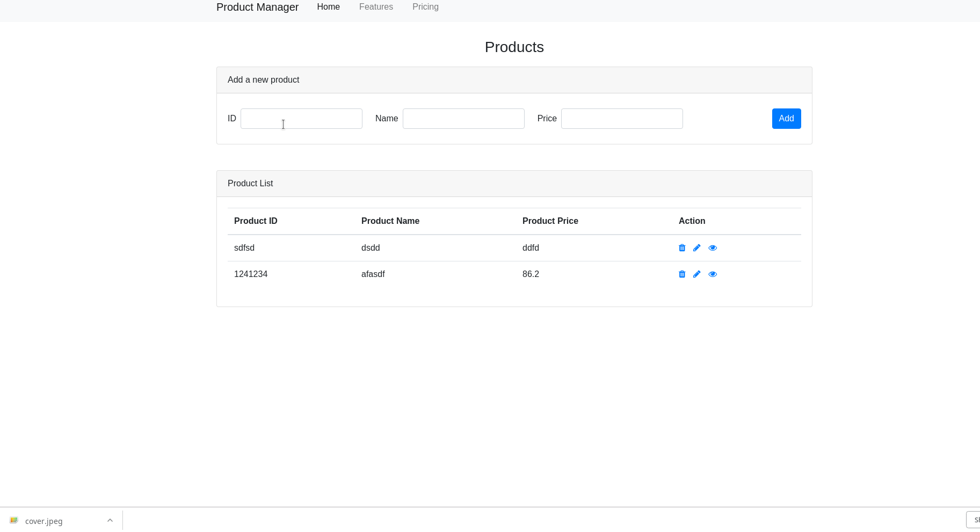Viewport: 980px width, 532px height.
Task: Expand the cover.jpeg download options chevron
Action: point(110,520)
